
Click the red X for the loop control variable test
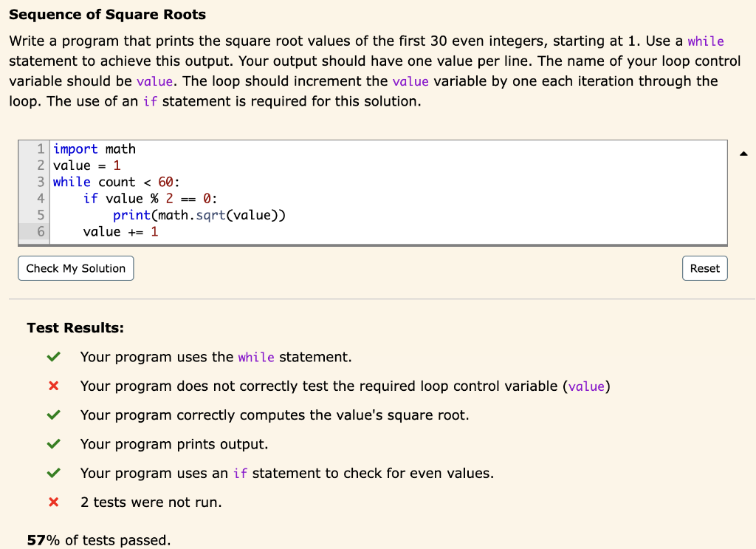(52, 386)
